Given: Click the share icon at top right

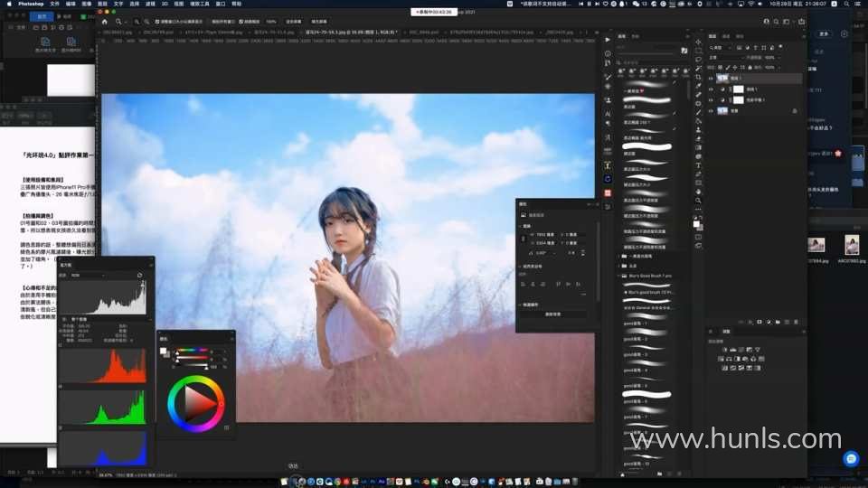Looking at the screenshot, I should pos(801,22).
